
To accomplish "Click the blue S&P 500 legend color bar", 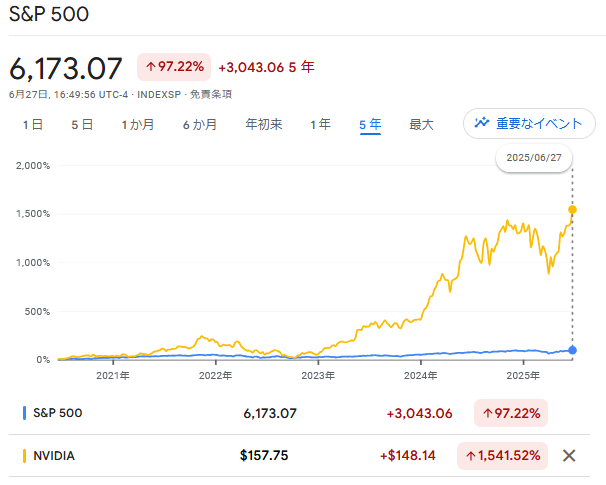I will click(x=24, y=413).
